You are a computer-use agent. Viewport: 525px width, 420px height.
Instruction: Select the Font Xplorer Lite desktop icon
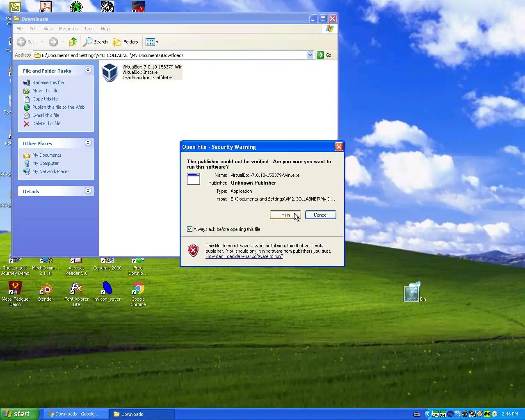(x=76, y=294)
